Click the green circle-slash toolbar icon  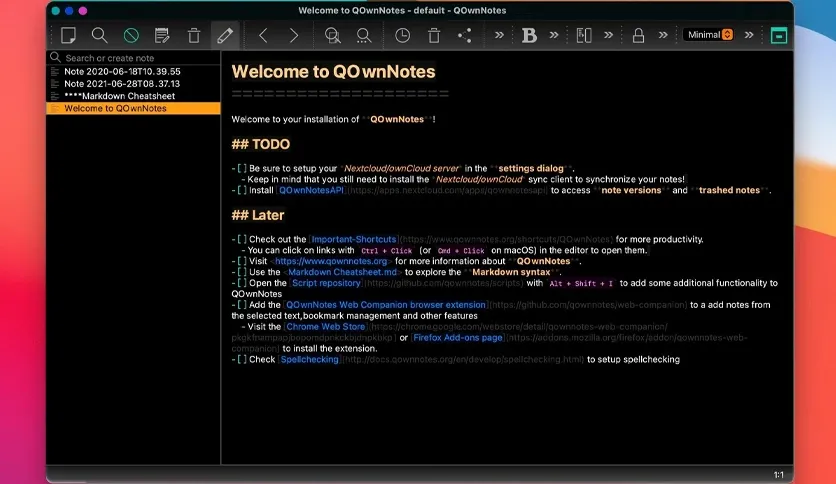(131, 35)
